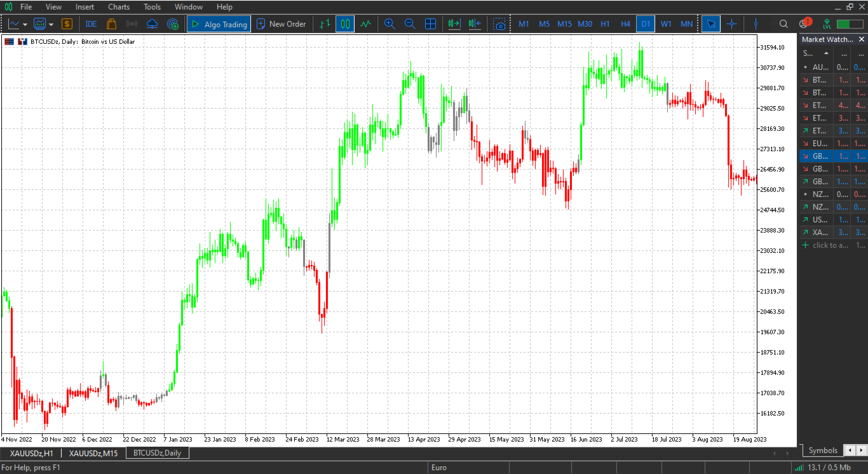
Task: Expand the chart templates dropdown arrow
Action: pos(51,24)
